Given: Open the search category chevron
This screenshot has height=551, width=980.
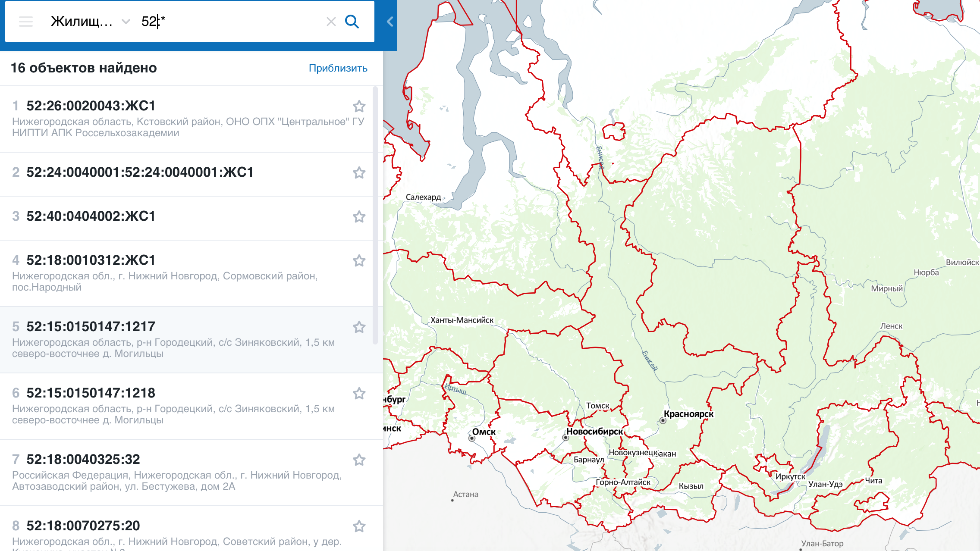Looking at the screenshot, I should tap(126, 22).
